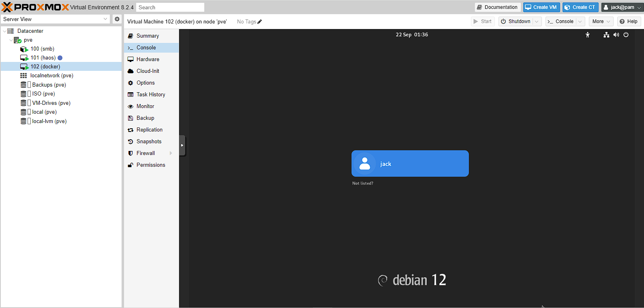
Task: Open the jack@pam user menu
Action: point(622,7)
